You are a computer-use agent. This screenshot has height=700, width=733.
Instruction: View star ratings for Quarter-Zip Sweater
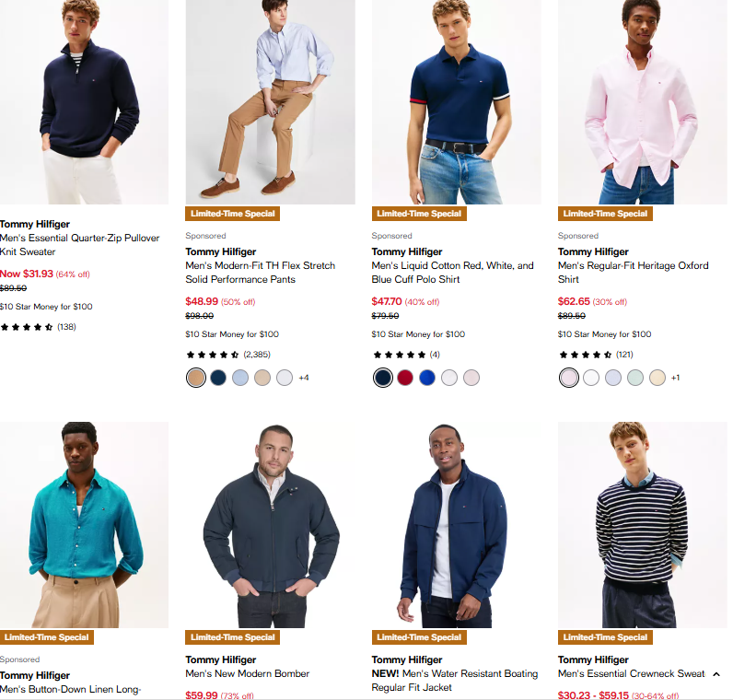pyautogui.click(x=27, y=327)
